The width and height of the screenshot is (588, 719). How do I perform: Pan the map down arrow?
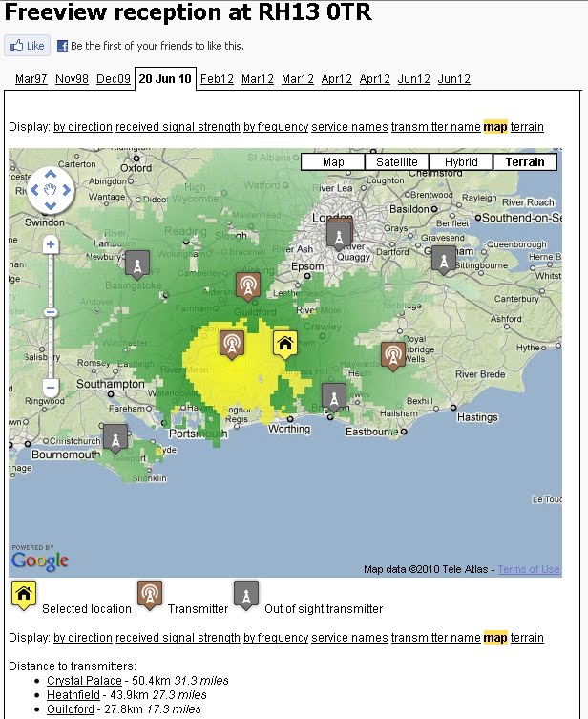[x=51, y=205]
